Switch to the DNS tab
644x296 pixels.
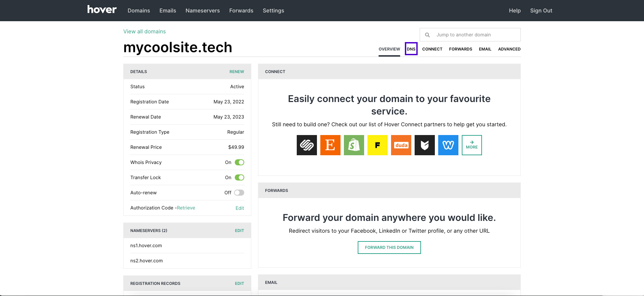tap(411, 49)
